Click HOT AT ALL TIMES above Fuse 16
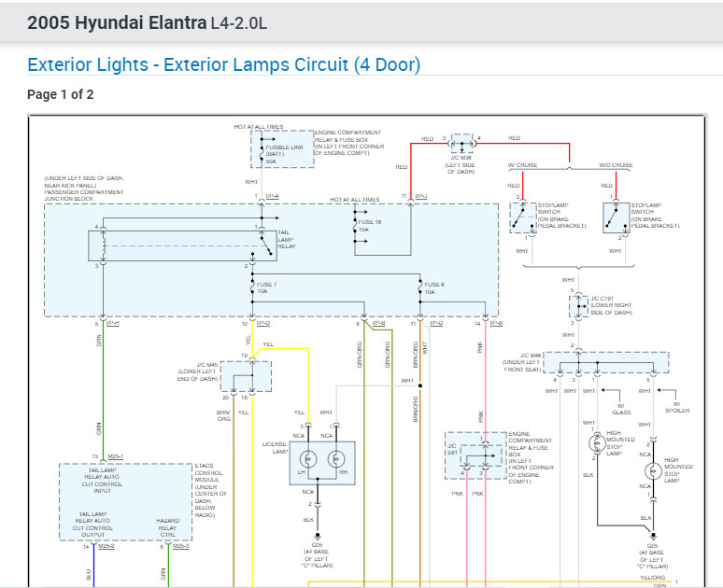 pyautogui.click(x=355, y=199)
